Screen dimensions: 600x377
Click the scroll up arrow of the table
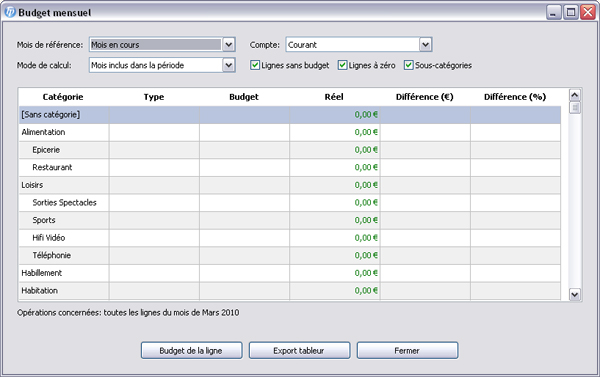[x=575, y=95]
